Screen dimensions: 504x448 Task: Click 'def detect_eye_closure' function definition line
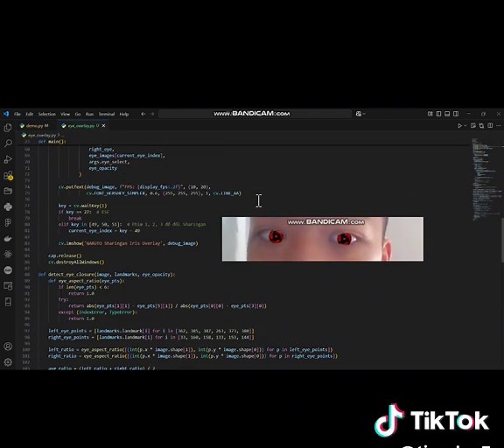pos(107,275)
